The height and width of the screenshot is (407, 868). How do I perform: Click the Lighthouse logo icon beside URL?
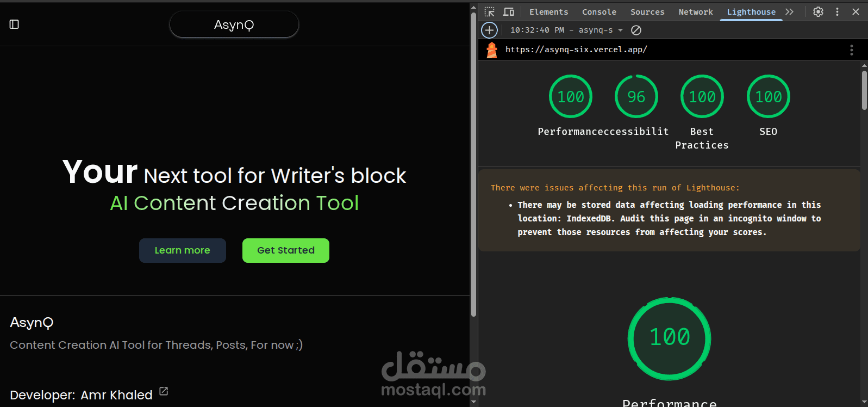point(492,50)
